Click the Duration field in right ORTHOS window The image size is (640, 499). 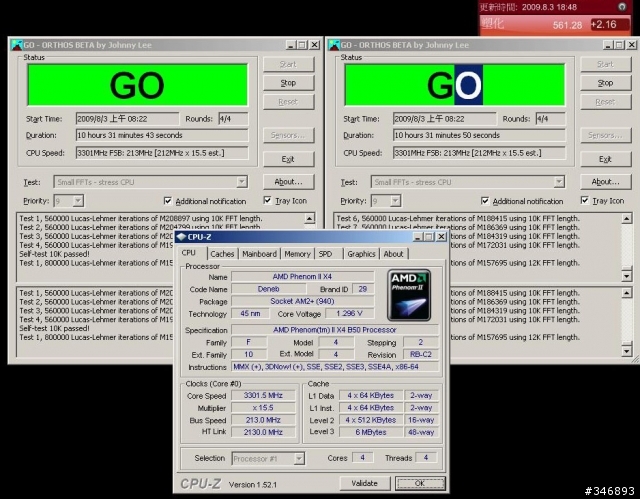(x=479, y=135)
